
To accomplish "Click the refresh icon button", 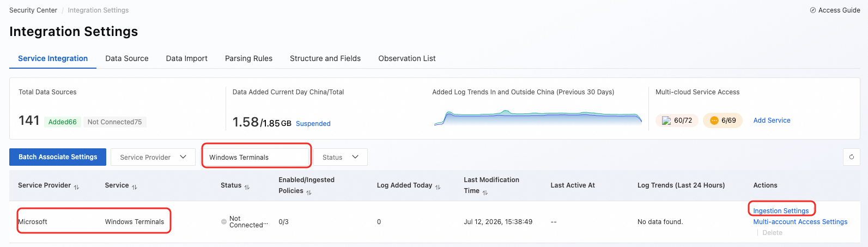I will click(851, 157).
